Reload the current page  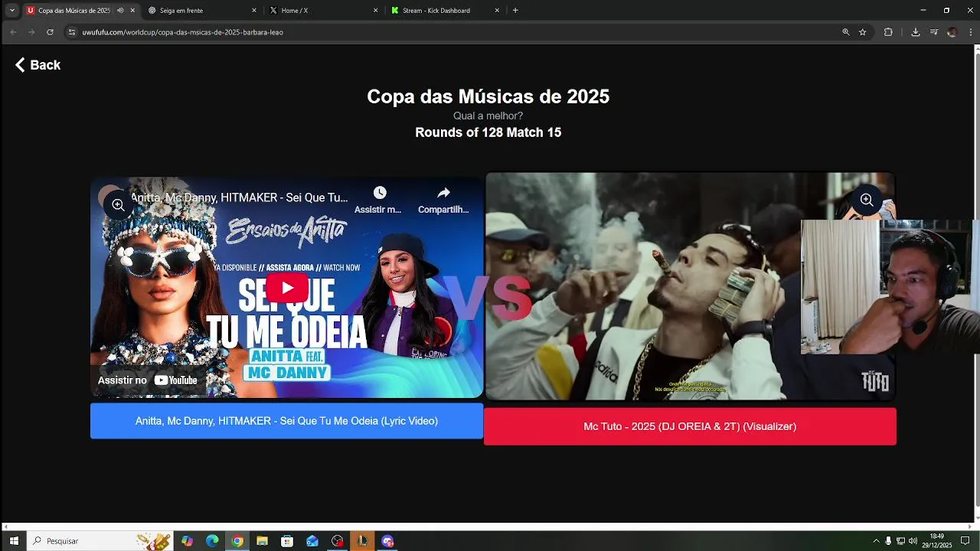point(50,32)
